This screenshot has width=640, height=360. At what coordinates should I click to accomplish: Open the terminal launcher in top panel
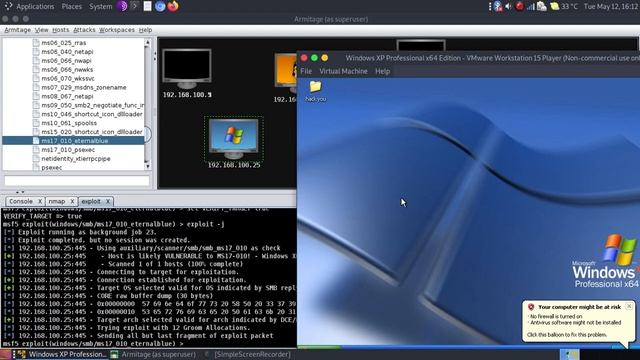click(x=134, y=6)
